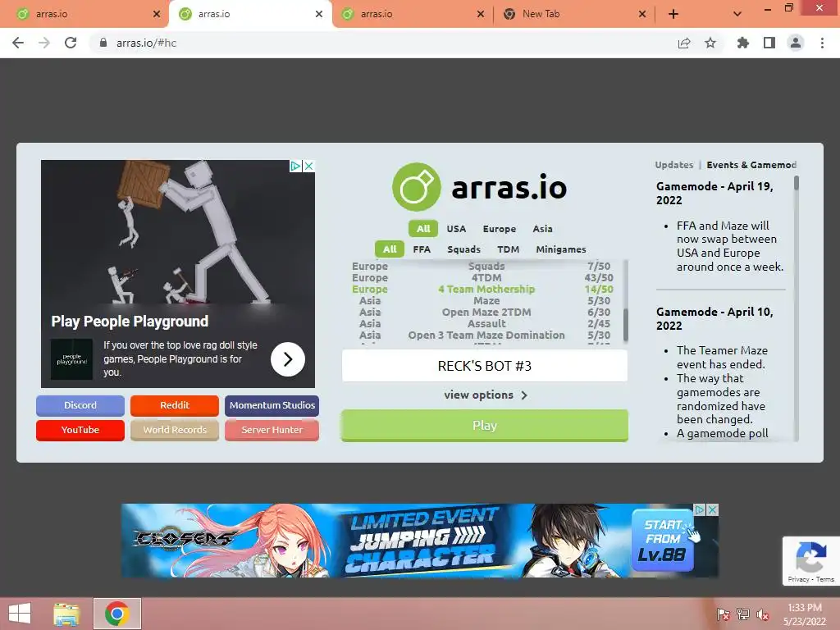The width and height of the screenshot is (840, 630).
Task: Open a new tab with the plus button
Action: click(x=673, y=15)
